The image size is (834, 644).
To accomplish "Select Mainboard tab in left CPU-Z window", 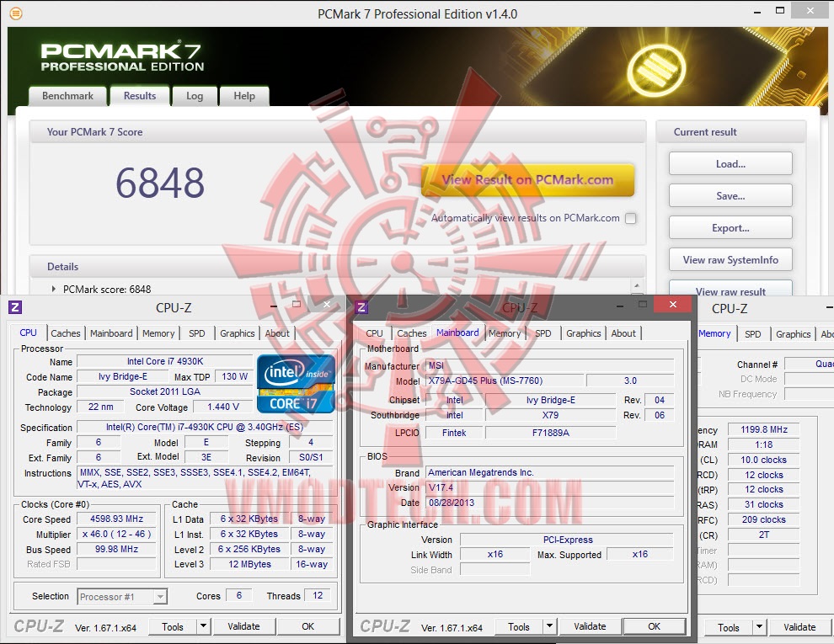I will coord(111,333).
